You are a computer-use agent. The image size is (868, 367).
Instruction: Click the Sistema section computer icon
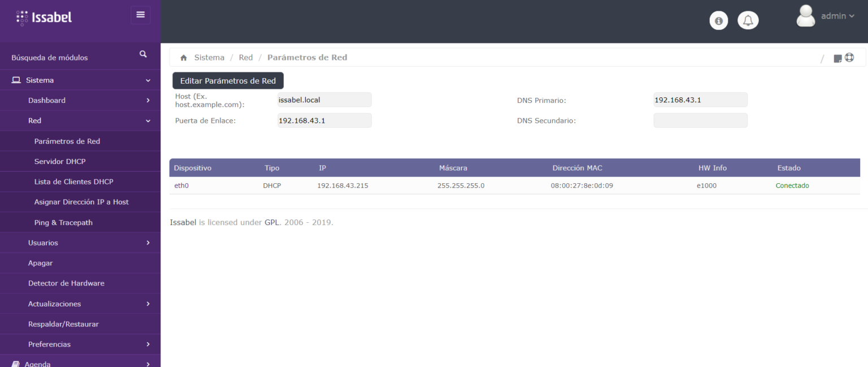tap(16, 79)
